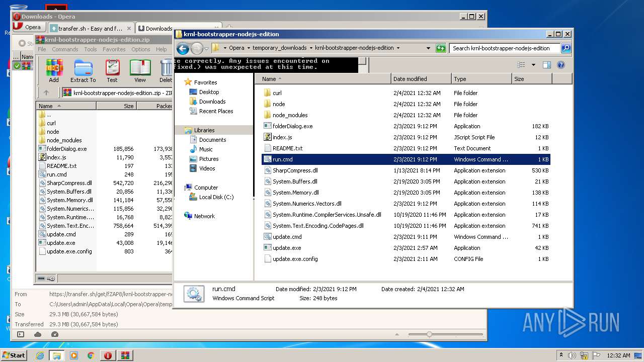The height and width of the screenshot is (362, 644).
Task: Sort Explorer files by Type column
Action: (x=481, y=79)
